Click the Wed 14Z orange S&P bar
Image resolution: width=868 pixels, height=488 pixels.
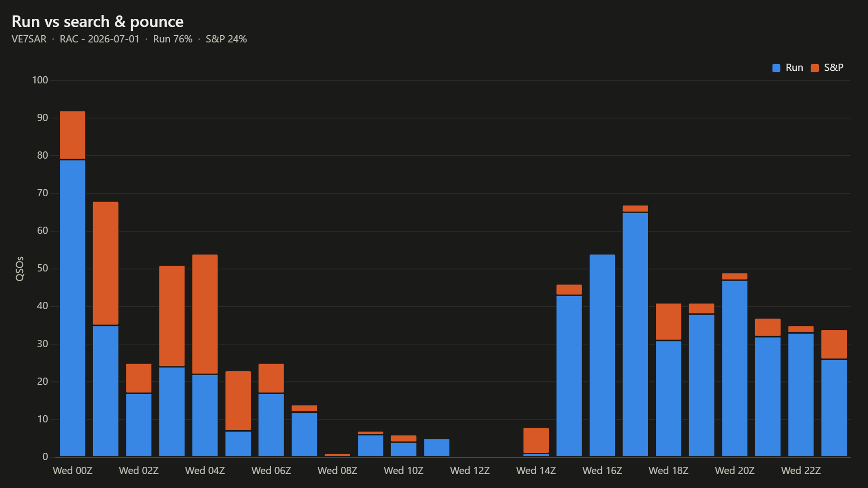tap(536, 440)
